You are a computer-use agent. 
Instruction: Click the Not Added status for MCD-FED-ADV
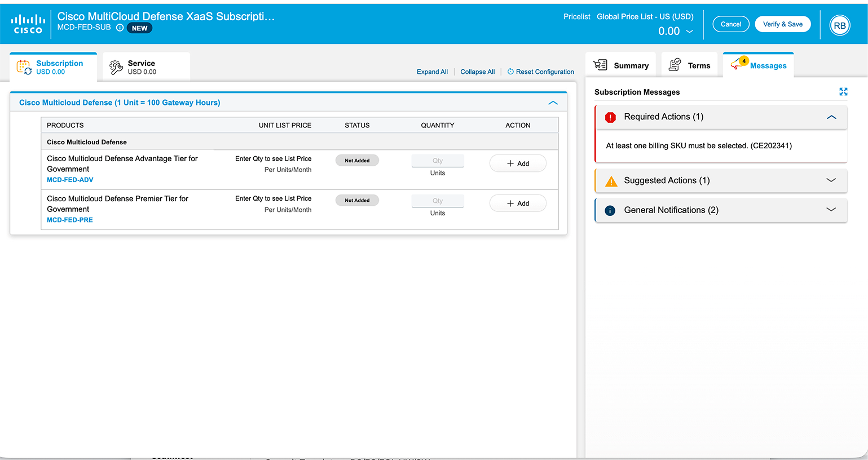click(x=357, y=161)
